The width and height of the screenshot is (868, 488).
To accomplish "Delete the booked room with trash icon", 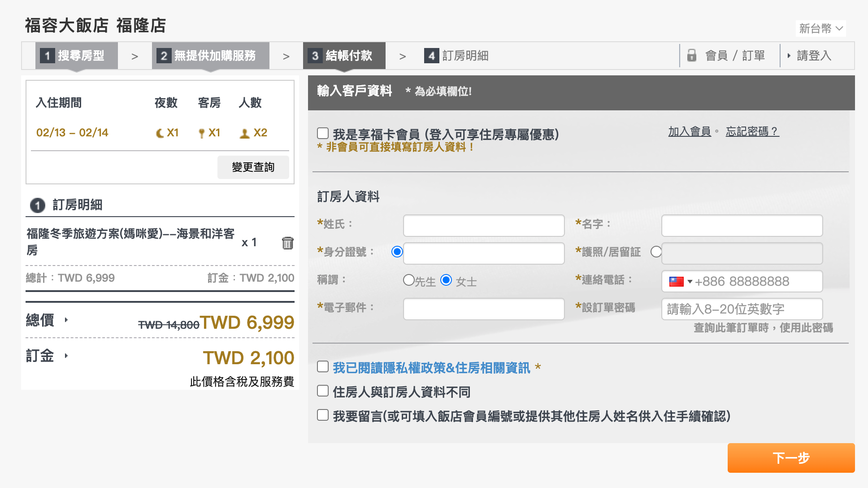I will pyautogui.click(x=287, y=243).
